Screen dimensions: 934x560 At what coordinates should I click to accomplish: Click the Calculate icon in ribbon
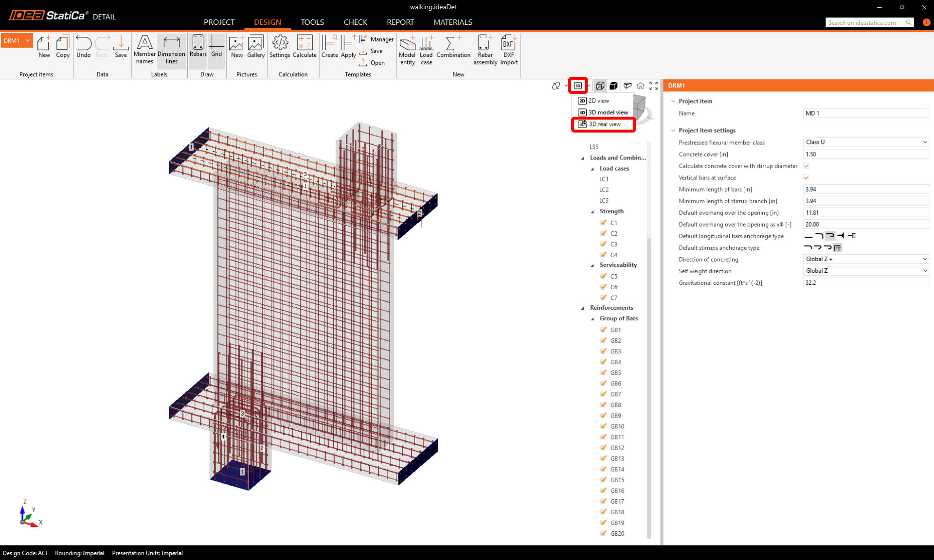[x=305, y=46]
